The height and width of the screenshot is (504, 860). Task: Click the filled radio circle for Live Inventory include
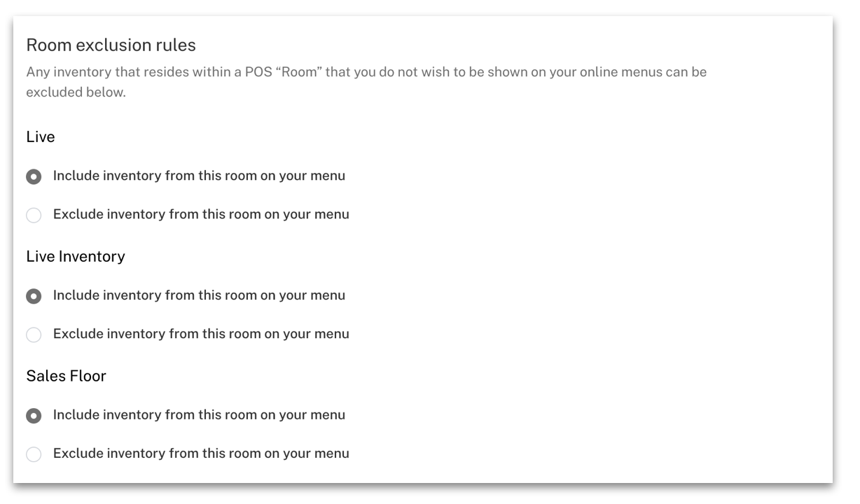tap(34, 295)
